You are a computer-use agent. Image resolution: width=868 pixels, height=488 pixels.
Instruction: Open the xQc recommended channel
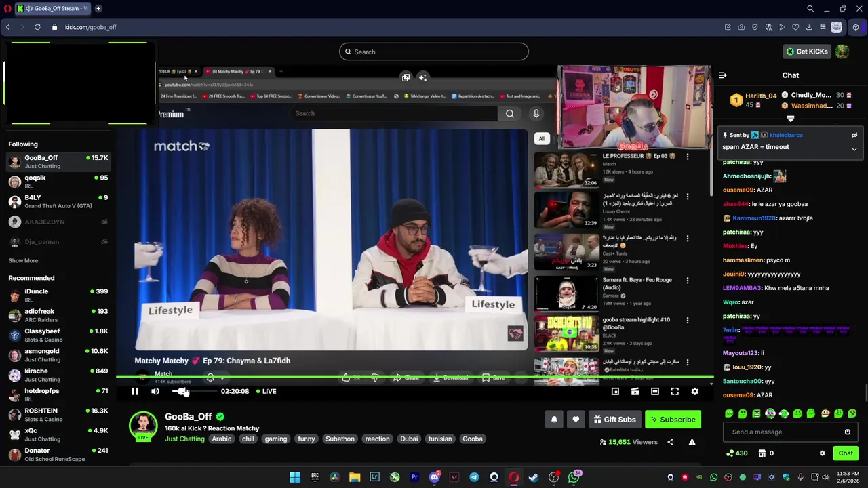click(x=58, y=434)
